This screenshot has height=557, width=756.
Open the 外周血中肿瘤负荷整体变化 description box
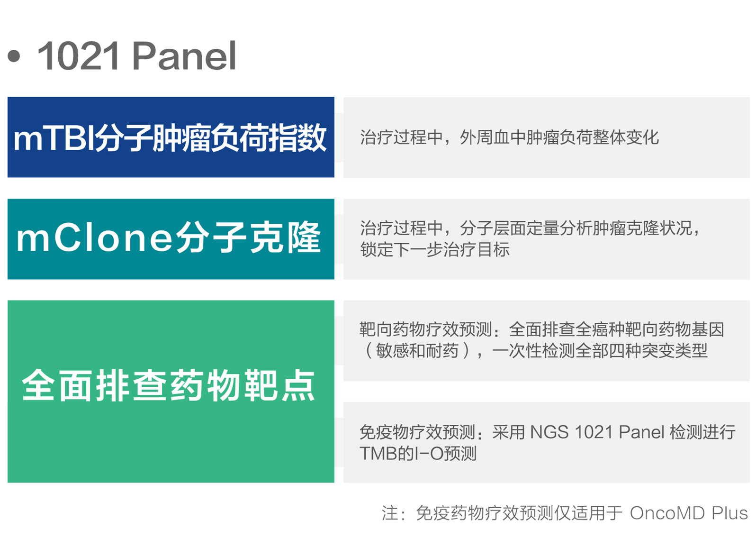point(547,138)
